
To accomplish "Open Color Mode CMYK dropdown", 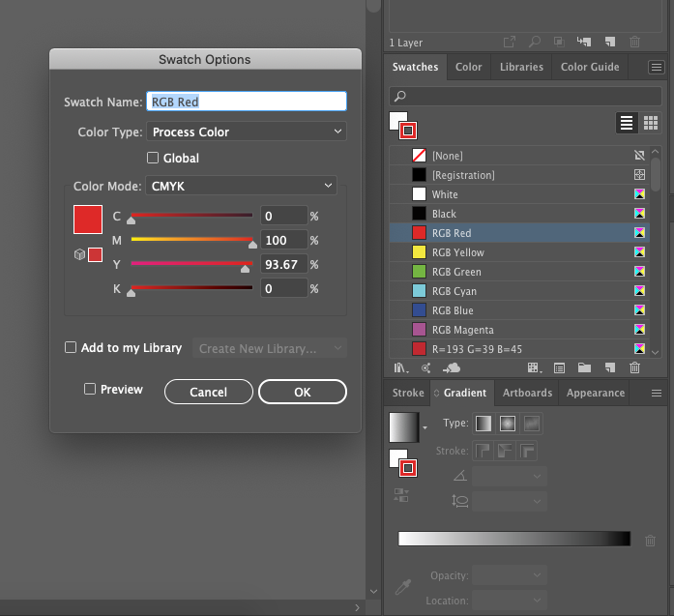I will tap(241, 186).
